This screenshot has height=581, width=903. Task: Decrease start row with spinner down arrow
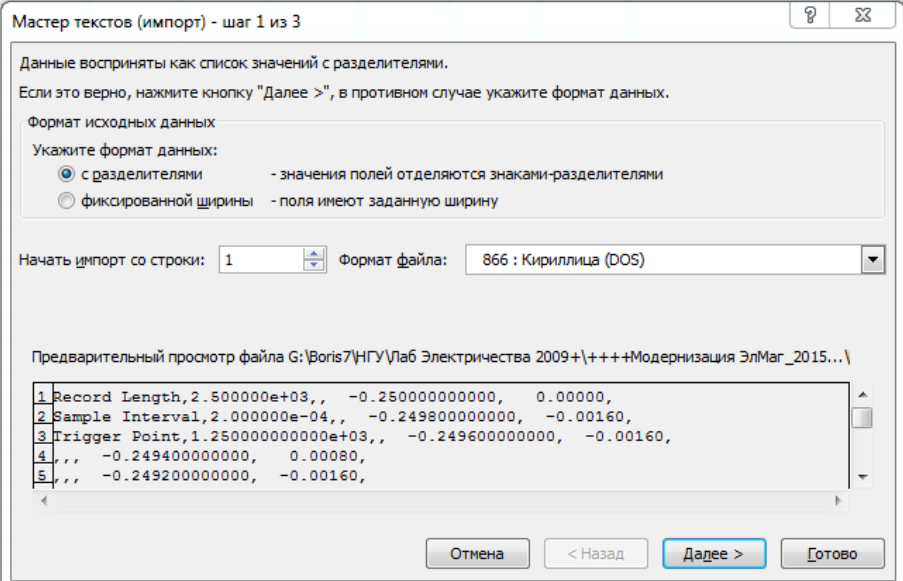[x=315, y=267]
